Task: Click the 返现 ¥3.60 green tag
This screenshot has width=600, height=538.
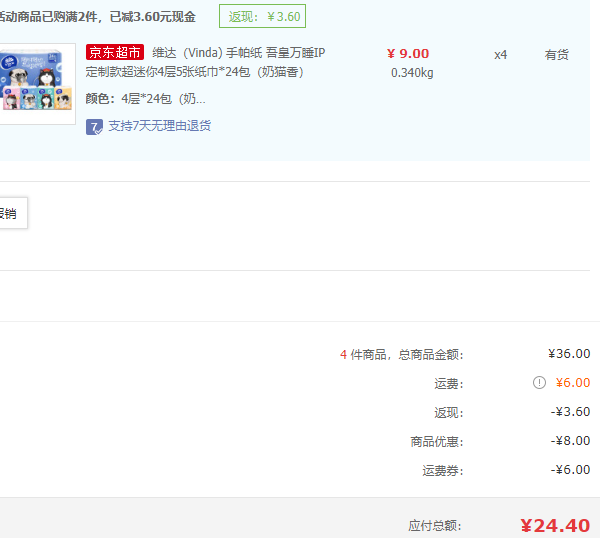Action: coord(262,16)
